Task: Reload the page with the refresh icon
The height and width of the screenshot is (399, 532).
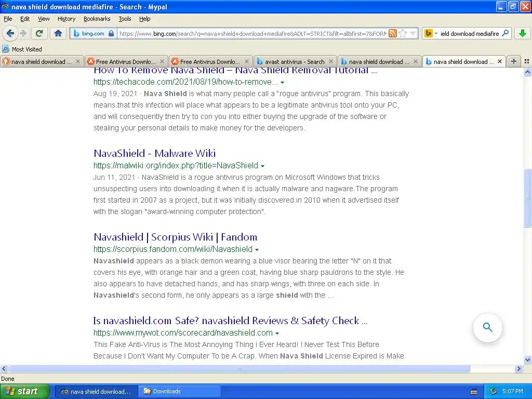Action: point(39,33)
